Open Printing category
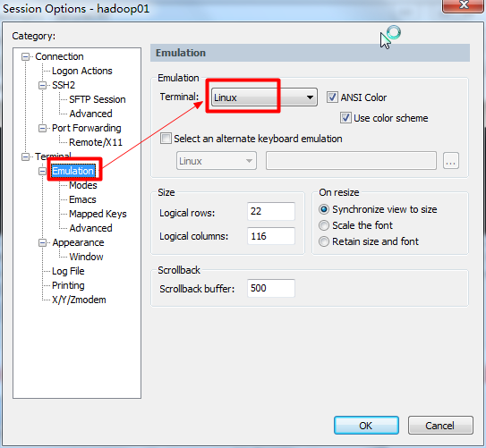Screen dimensions: 486x448 point(68,285)
